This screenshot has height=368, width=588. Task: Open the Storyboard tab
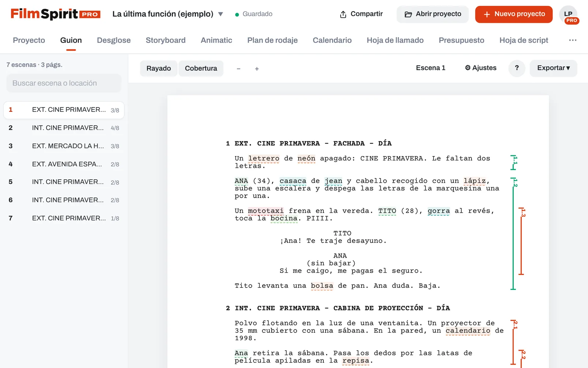click(166, 40)
